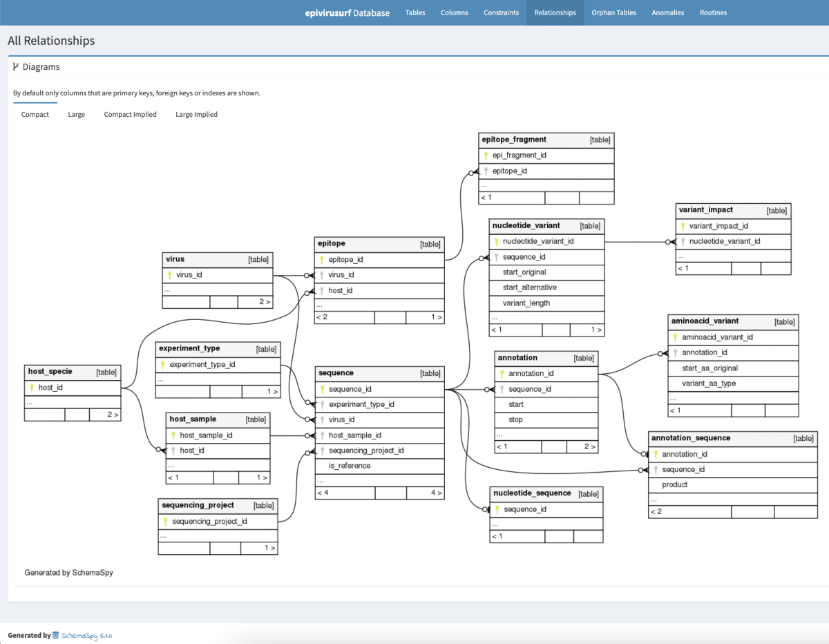Open the Constraints nav item
Image resolution: width=829 pixels, height=644 pixels.
point(502,12)
